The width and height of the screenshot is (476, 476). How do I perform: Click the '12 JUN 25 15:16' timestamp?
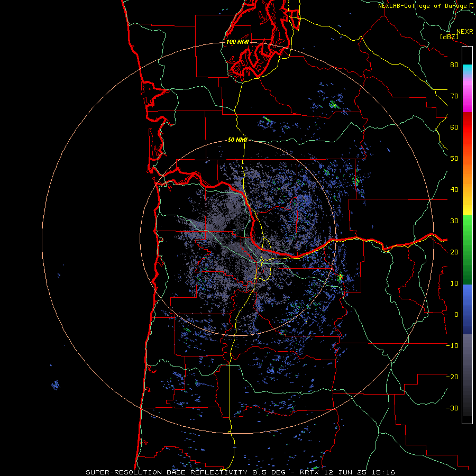click(360, 472)
